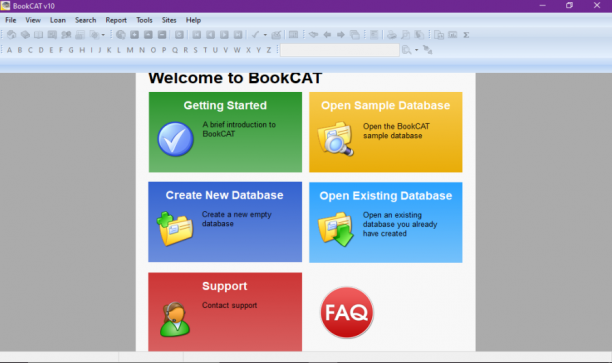
Task: Click 'Create a new empty database' text
Action: 237,219
